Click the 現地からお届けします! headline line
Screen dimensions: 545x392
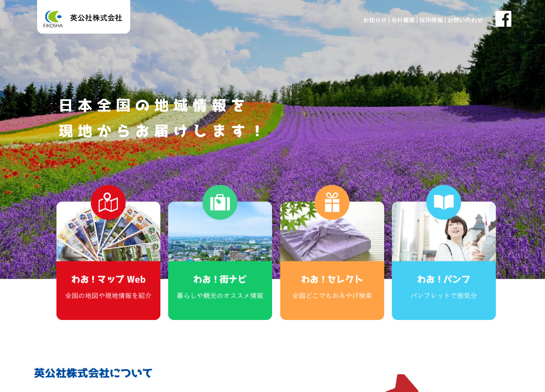click(160, 131)
